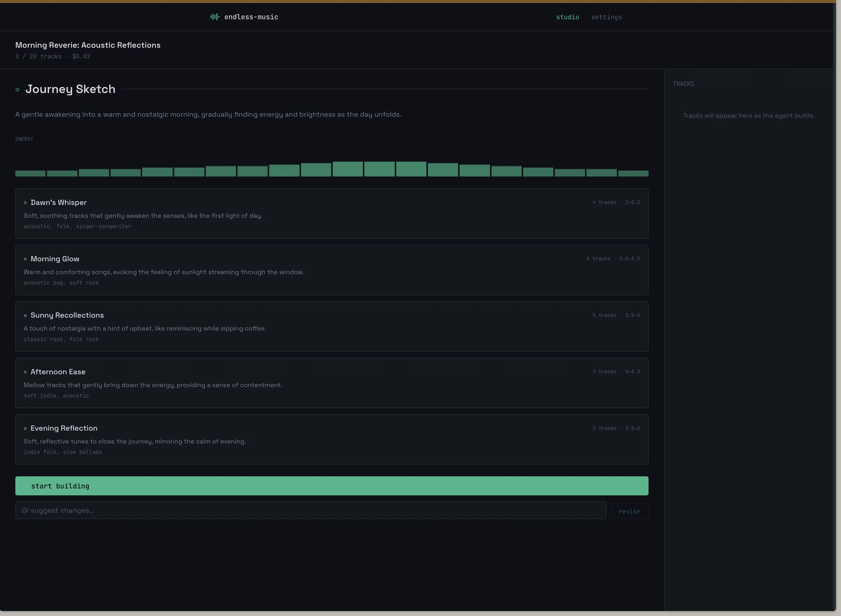Image resolution: width=841 pixels, height=616 pixels.
Task: Click diamond icon next to Afternoon Ease
Action: click(x=25, y=372)
